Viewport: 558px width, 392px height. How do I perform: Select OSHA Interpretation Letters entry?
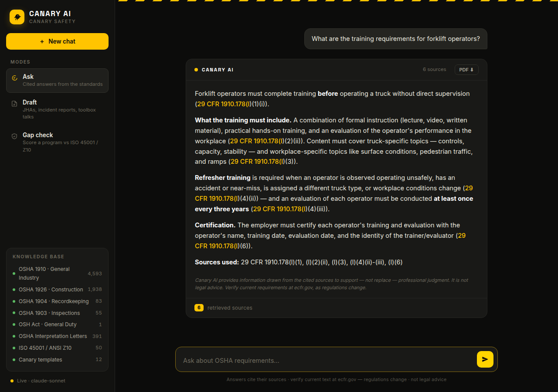[57, 336]
